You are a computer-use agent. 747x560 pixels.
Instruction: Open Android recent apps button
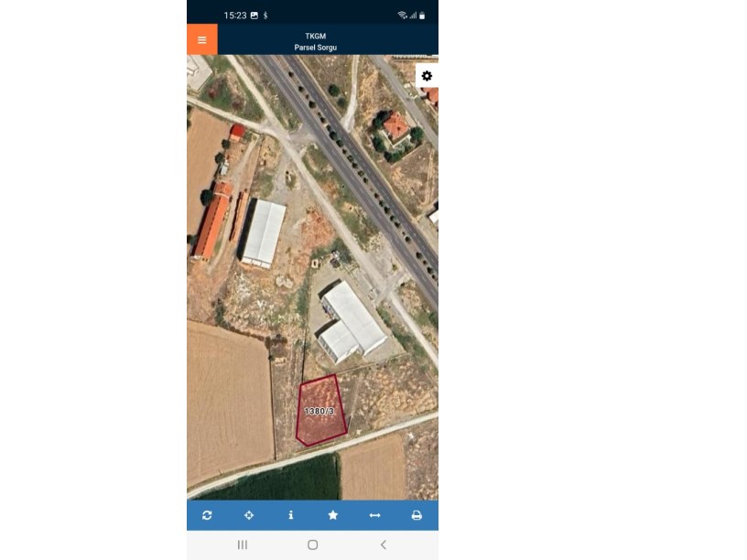pyautogui.click(x=243, y=544)
